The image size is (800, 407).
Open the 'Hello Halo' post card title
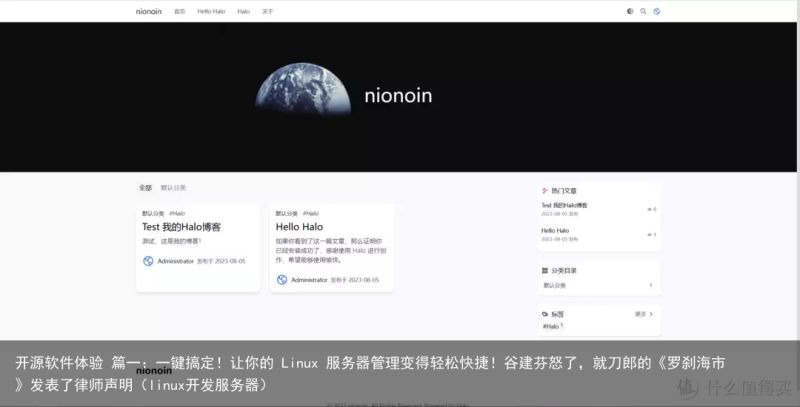[299, 227]
